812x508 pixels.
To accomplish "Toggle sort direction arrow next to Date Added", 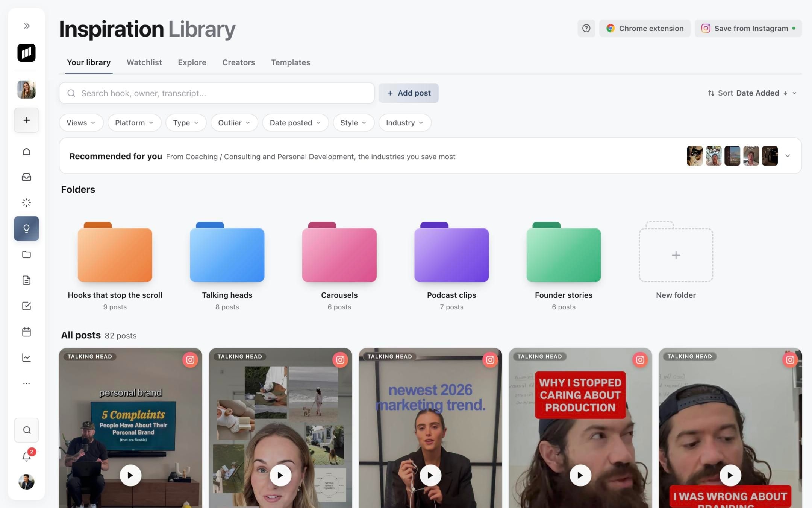I will pos(785,93).
